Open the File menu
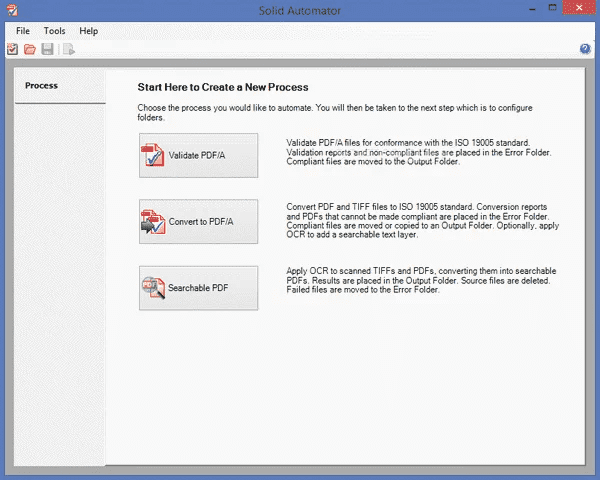Screen dimensions: 600x480 pos(23,31)
